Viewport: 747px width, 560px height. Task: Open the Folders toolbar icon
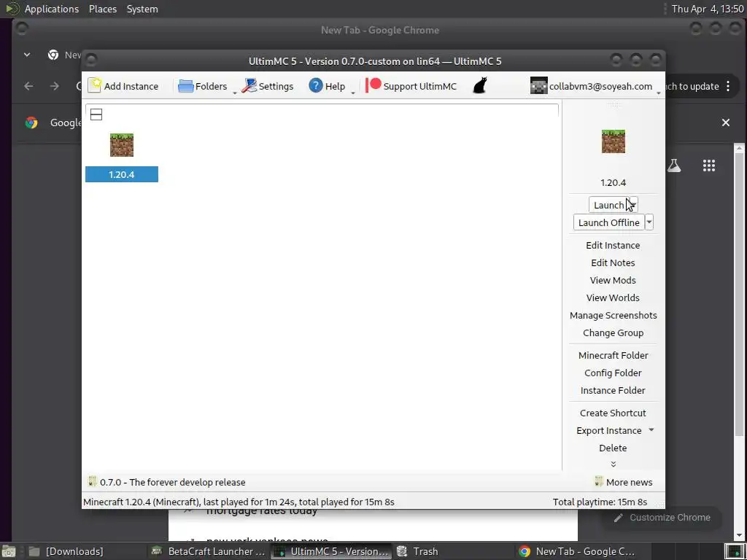point(186,86)
